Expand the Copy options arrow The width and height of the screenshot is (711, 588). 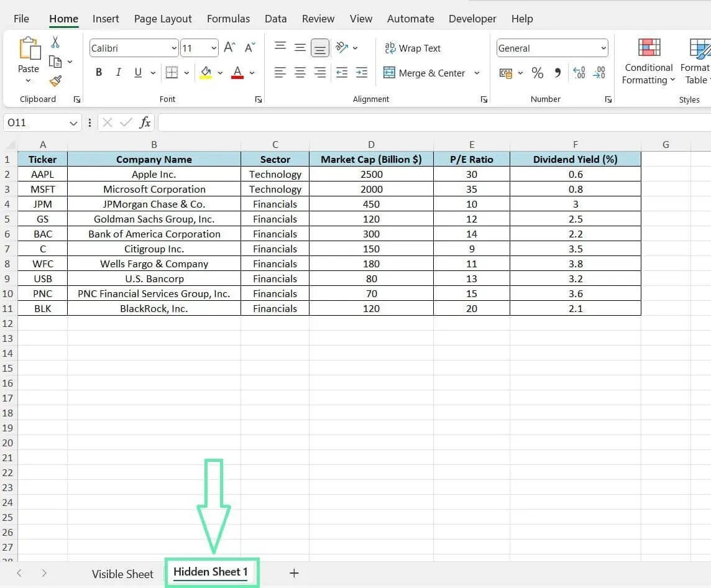pos(70,62)
